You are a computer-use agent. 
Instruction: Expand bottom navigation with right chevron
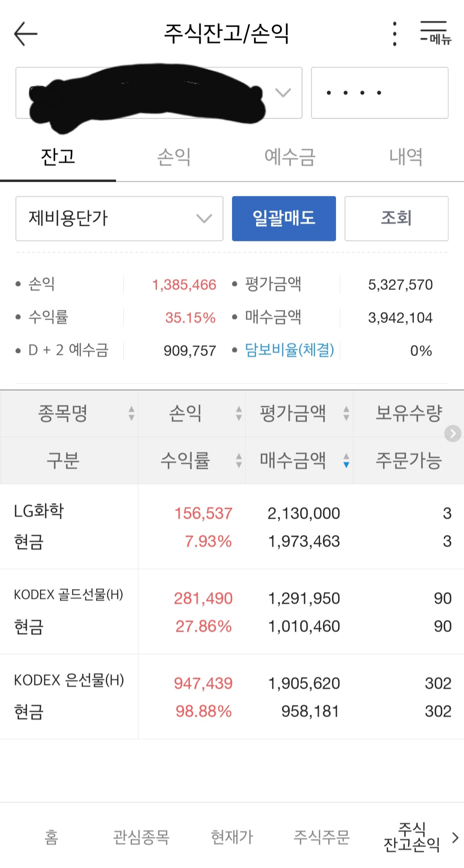pos(455,837)
